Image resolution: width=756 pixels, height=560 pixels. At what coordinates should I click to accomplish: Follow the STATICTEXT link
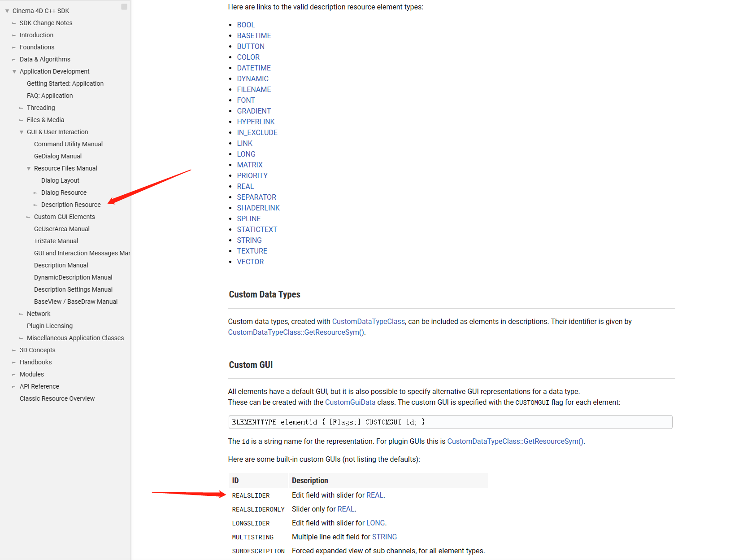[x=257, y=229]
